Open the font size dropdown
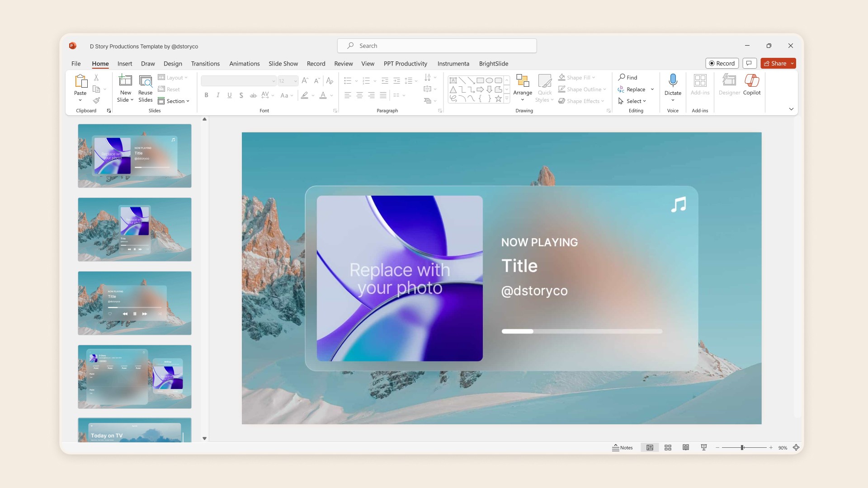The image size is (868, 488). point(295,81)
